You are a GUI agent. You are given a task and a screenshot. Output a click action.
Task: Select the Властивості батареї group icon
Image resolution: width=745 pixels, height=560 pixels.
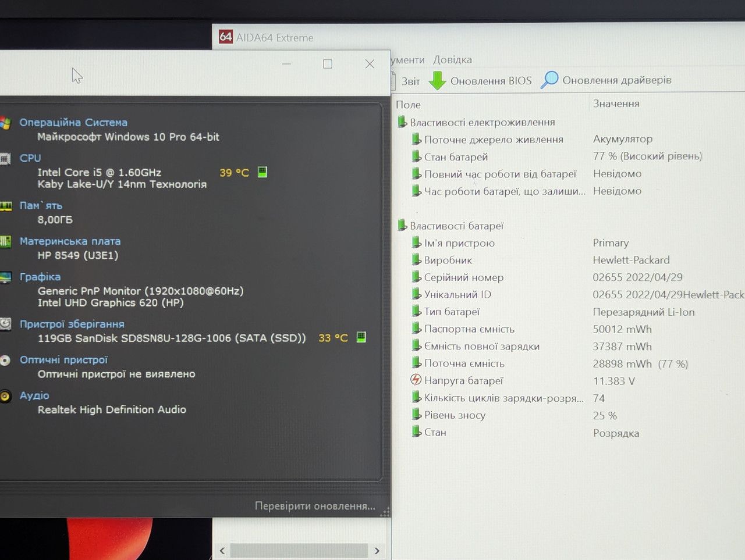tap(402, 225)
